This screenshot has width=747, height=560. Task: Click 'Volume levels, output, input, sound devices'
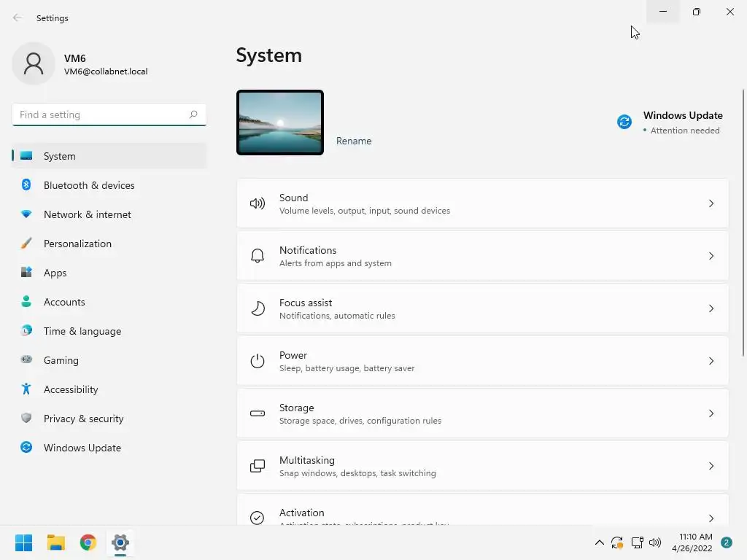[x=365, y=211]
